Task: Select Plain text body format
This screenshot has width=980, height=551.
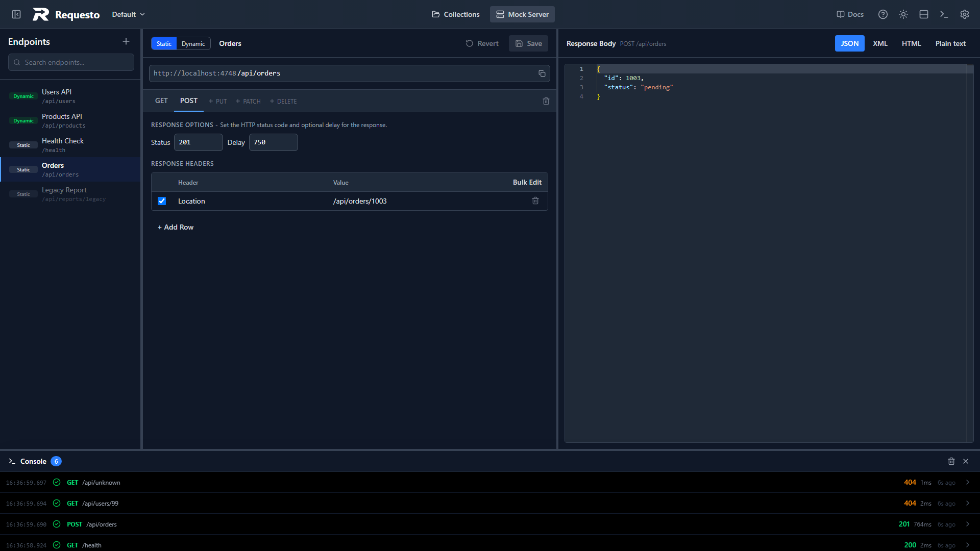Action: (x=950, y=43)
